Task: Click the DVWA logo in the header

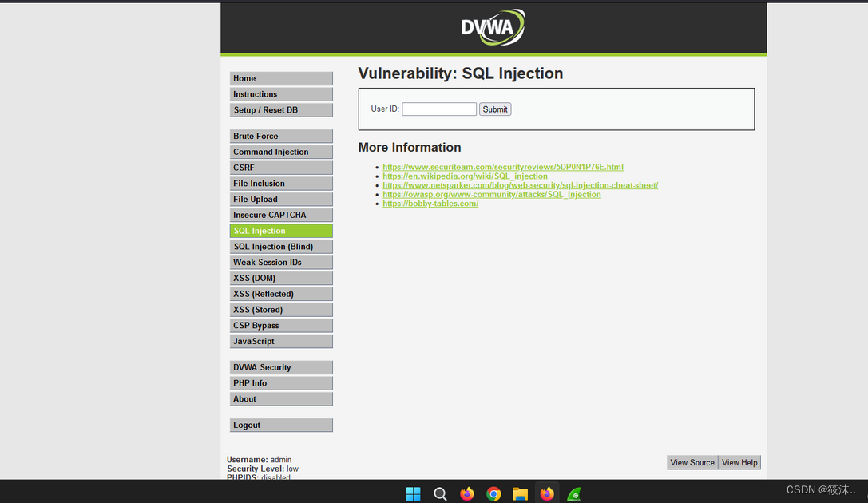Action: 493,27
